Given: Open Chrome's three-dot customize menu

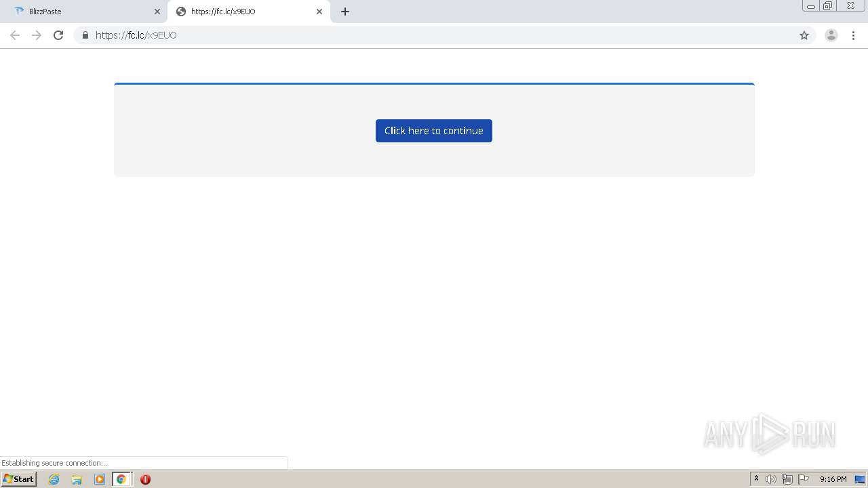Looking at the screenshot, I should pos(853,35).
